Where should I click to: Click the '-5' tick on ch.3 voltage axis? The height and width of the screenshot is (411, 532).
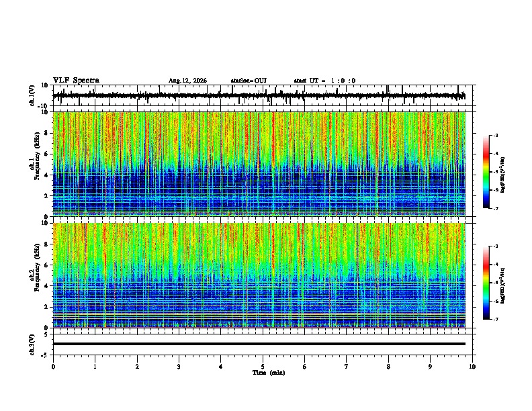coord(46,355)
